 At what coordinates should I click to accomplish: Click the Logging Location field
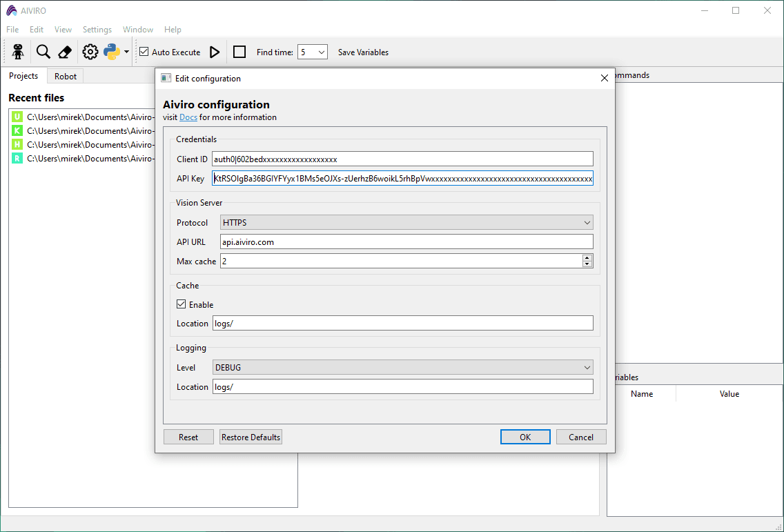pyautogui.click(x=402, y=386)
